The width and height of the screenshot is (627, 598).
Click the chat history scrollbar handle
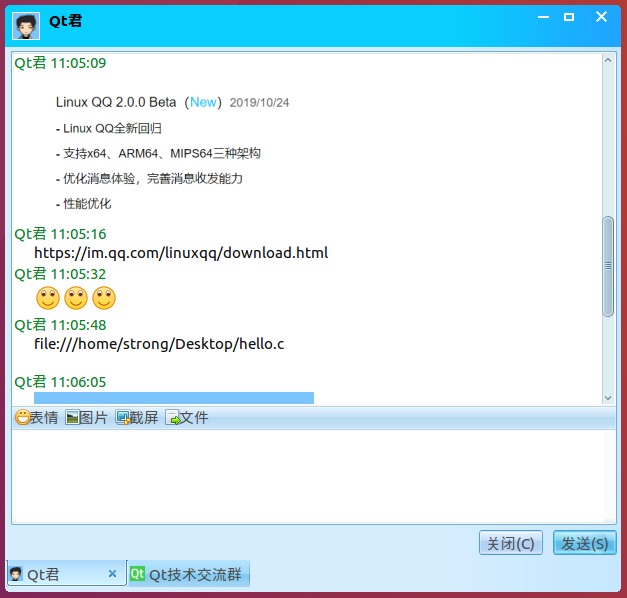click(x=608, y=266)
